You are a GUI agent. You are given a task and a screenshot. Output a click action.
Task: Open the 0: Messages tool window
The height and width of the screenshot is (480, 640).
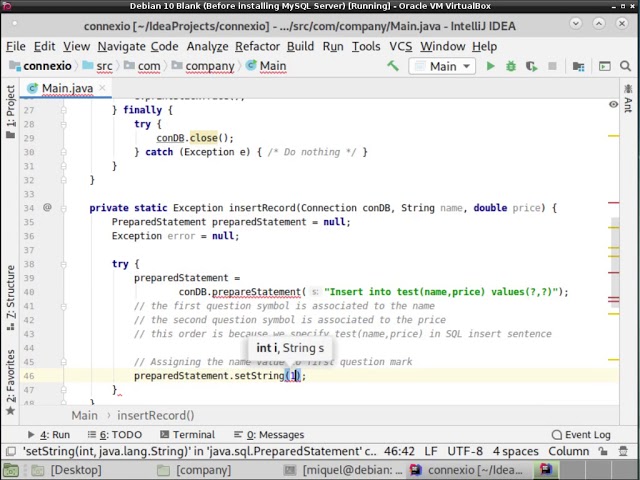coord(269,435)
